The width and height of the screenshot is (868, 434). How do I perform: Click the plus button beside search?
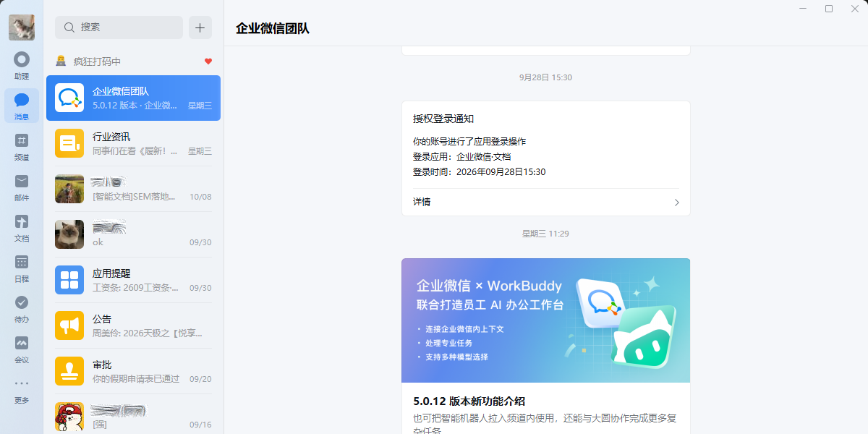click(200, 27)
